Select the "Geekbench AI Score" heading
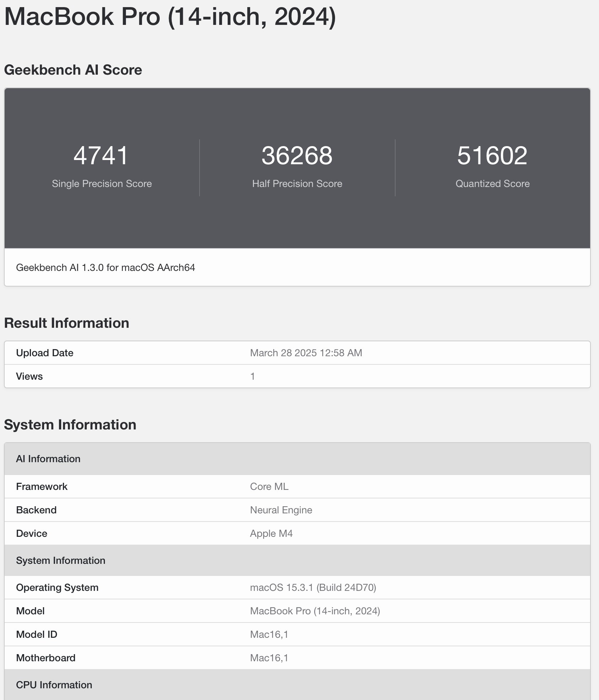599x700 pixels. click(x=73, y=70)
